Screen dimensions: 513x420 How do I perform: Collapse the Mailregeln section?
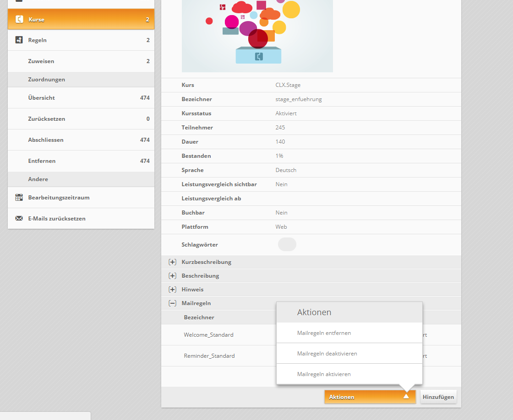pos(172,303)
